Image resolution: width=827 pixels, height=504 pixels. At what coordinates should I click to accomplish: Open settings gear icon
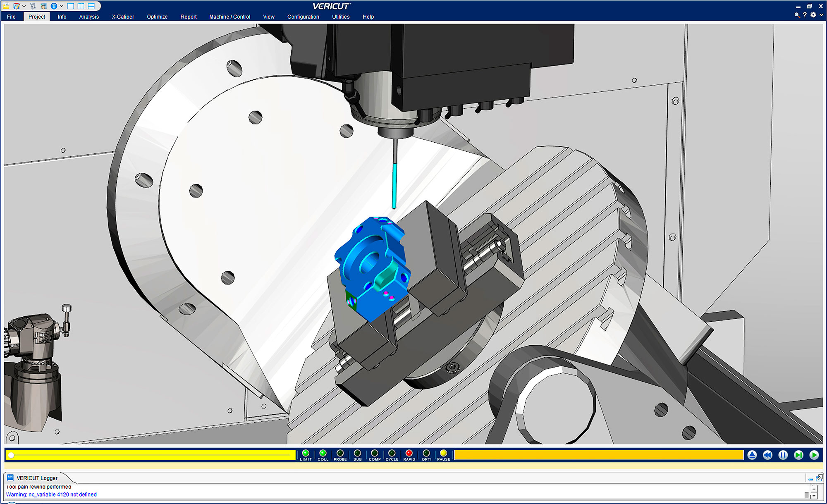pos(813,15)
